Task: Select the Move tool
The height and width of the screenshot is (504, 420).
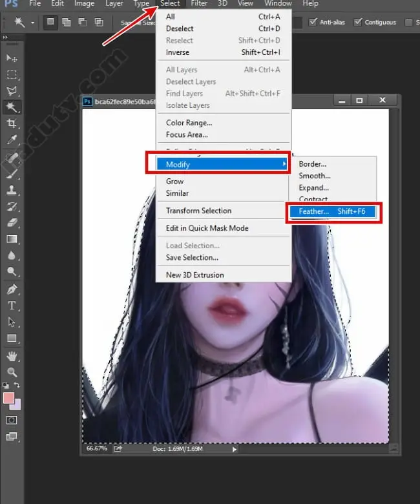Action: (12, 58)
